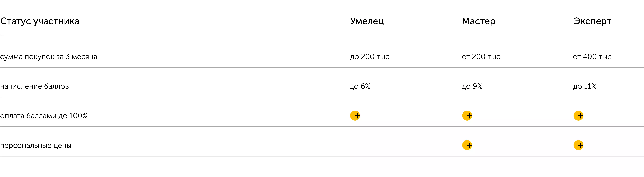This screenshot has height=177, width=644.
Task: Select the Мастер column header
Action: click(478, 21)
